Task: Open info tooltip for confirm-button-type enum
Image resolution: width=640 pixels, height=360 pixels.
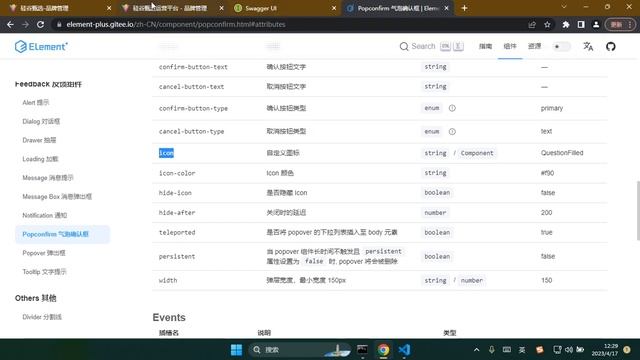Action: (x=452, y=108)
